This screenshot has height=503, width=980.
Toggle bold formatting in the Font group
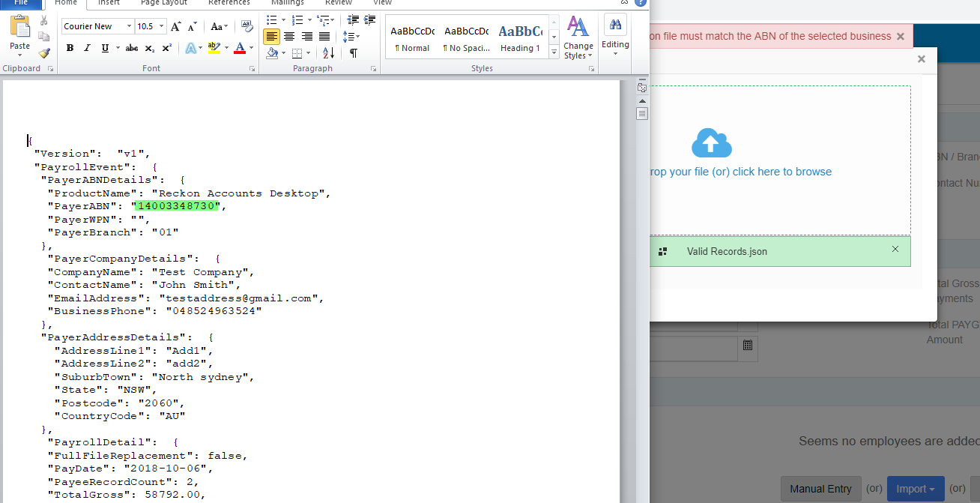70,48
